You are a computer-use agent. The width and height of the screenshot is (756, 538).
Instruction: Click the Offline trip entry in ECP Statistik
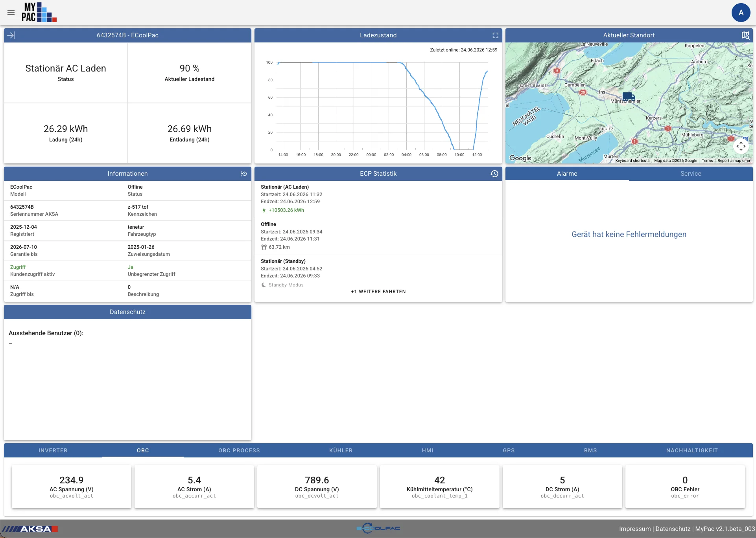pos(378,236)
